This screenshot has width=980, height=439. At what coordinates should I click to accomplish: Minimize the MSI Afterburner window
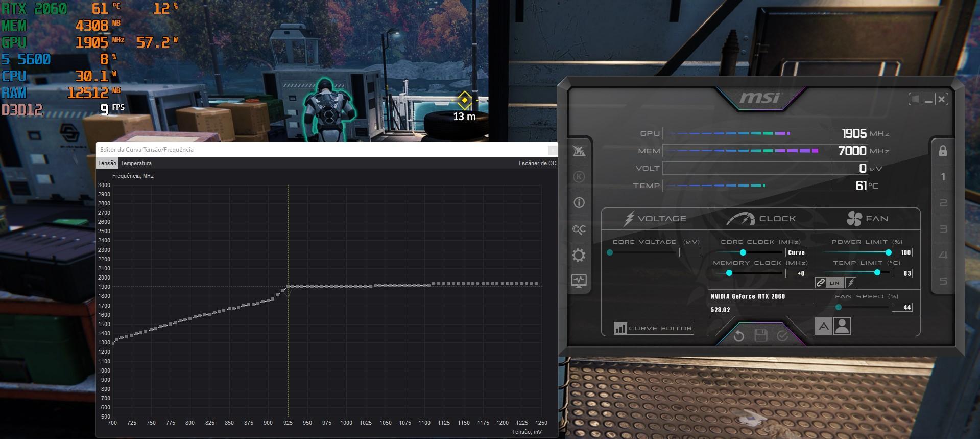(x=928, y=99)
